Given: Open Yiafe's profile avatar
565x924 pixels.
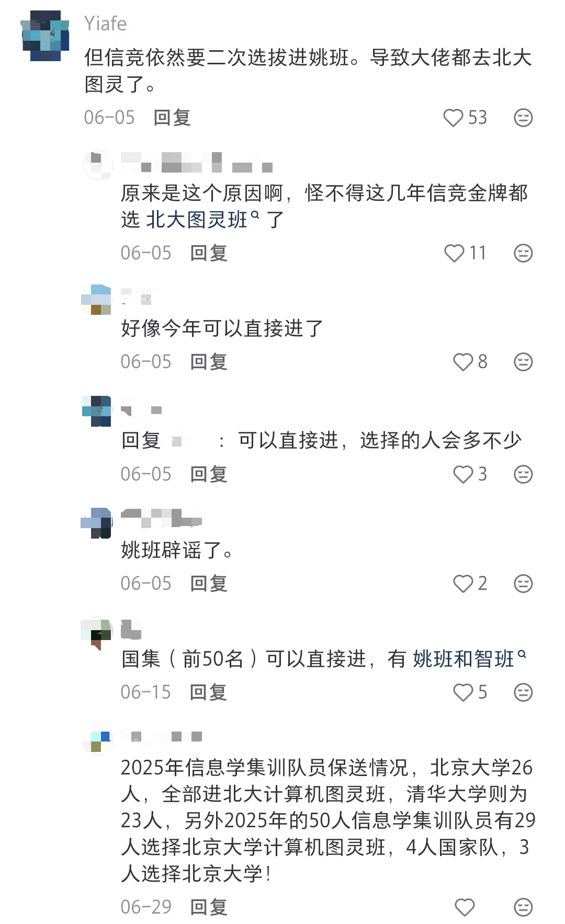Looking at the screenshot, I should (x=46, y=36).
